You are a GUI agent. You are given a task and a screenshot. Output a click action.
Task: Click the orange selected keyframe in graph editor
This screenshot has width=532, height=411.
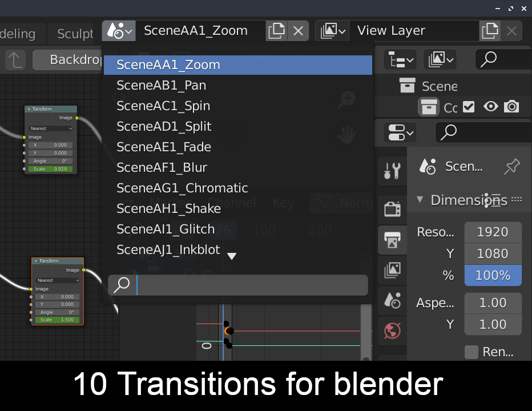click(x=228, y=331)
